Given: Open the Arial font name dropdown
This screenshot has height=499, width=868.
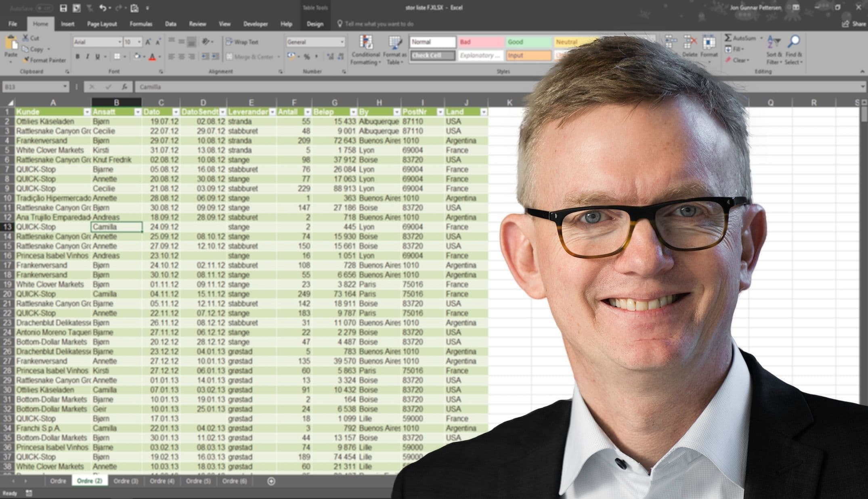Looking at the screenshot, I should pos(119,42).
